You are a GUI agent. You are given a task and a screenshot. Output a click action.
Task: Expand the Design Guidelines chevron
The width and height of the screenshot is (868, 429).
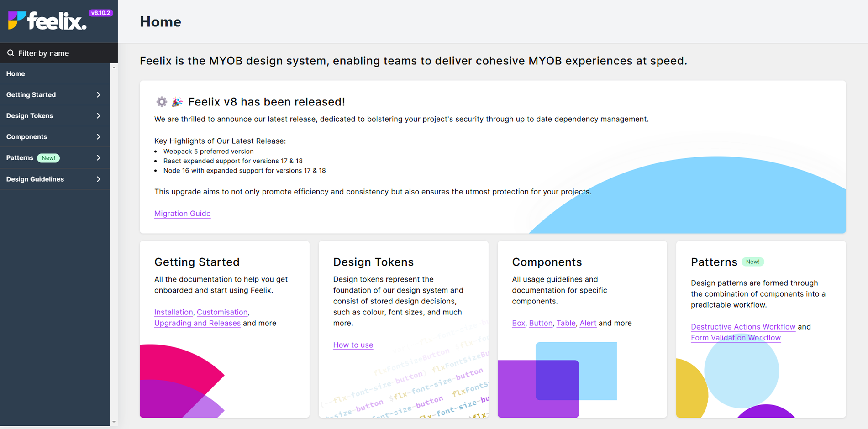pos(99,179)
